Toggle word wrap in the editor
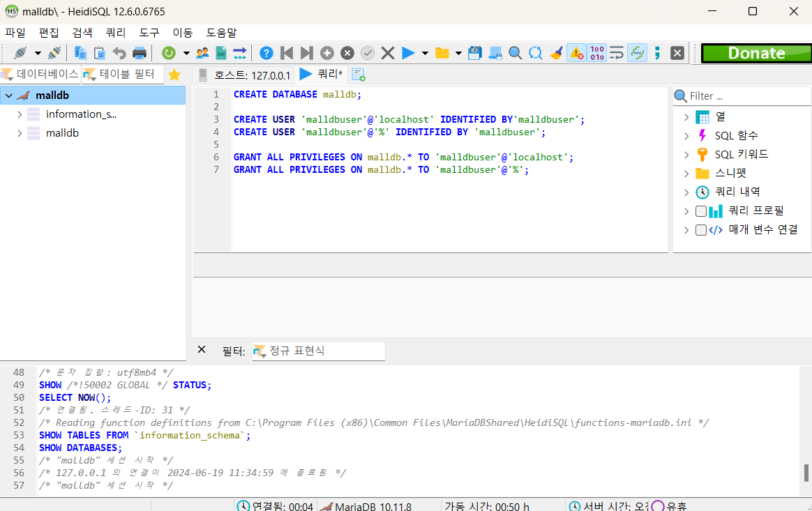This screenshot has width=812, height=511. click(617, 53)
